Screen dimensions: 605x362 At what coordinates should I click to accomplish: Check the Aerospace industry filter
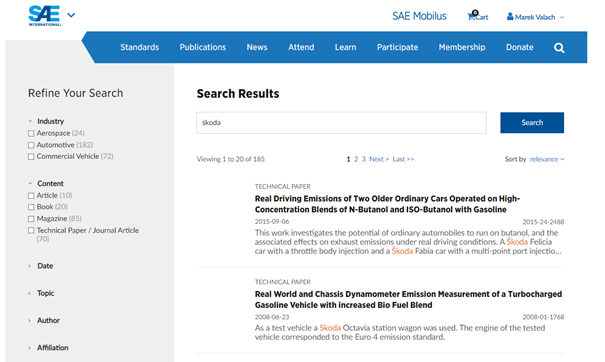[31, 134]
